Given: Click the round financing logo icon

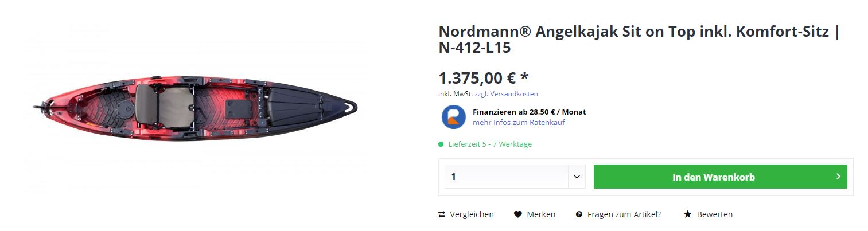Looking at the screenshot, I should pyautogui.click(x=453, y=117).
